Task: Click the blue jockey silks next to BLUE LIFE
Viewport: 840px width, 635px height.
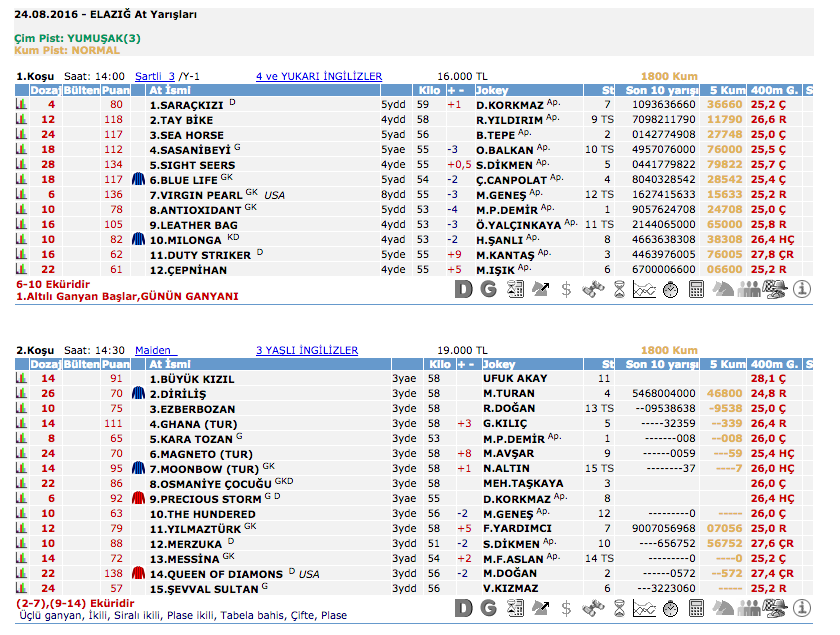Action: tap(139, 180)
